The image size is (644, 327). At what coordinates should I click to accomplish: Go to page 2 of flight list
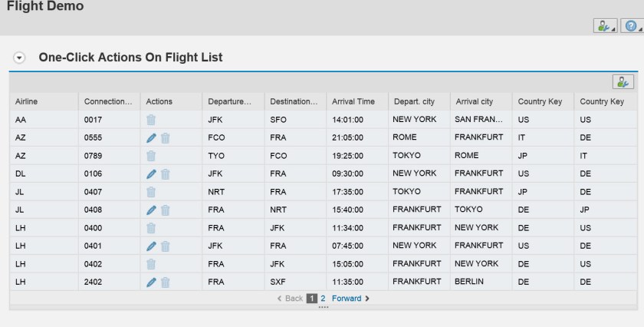(324, 299)
